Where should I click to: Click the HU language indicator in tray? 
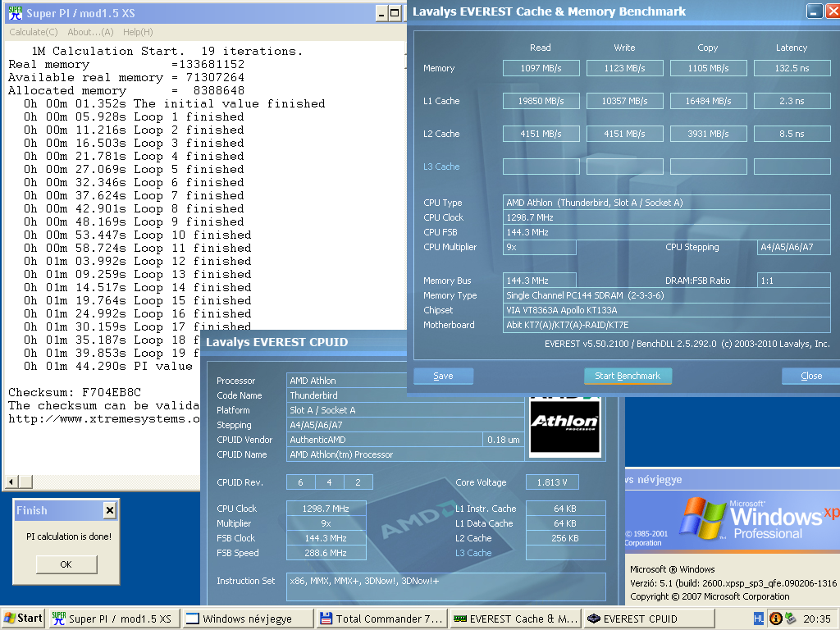[x=759, y=619]
